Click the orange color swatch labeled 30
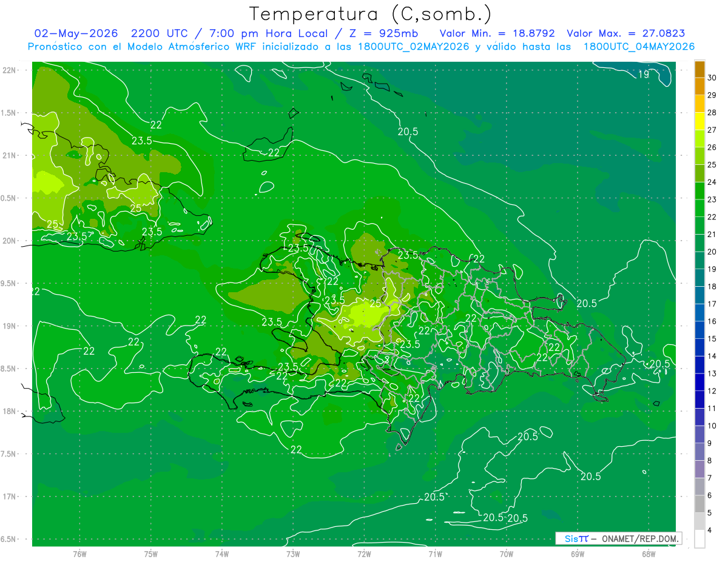The width and height of the screenshot is (728, 562). [x=699, y=69]
